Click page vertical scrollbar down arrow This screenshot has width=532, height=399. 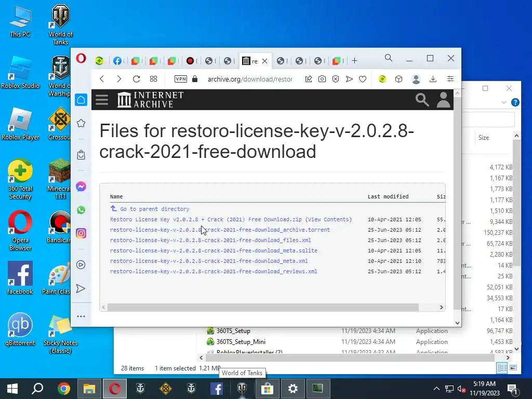(x=457, y=323)
